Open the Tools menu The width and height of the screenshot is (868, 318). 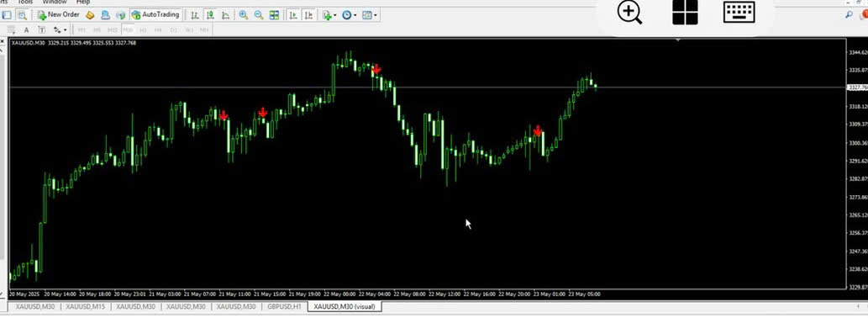pyautogui.click(x=25, y=3)
